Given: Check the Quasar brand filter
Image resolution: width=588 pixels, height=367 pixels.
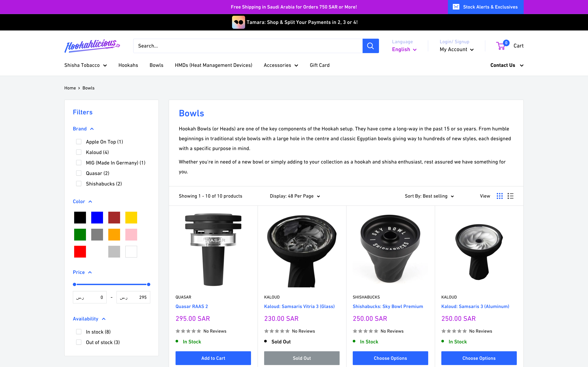Looking at the screenshot, I should (79, 173).
